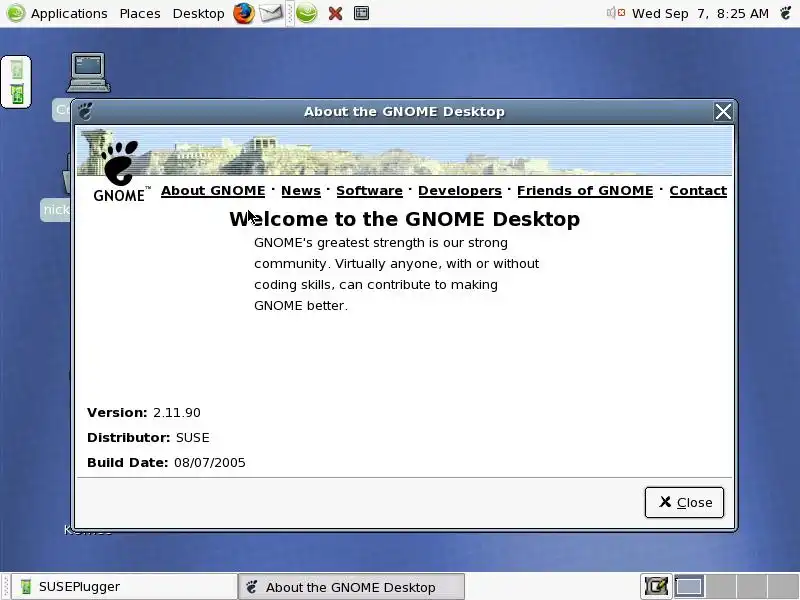Click the Close button in the dialog
The height and width of the screenshot is (600, 800).
click(684, 503)
